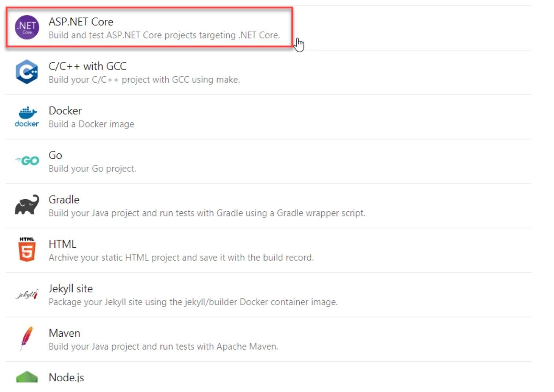The image size is (554, 392).
Task: Select the green Node.js icon
Action: pyautogui.click(x=26, y=377)
